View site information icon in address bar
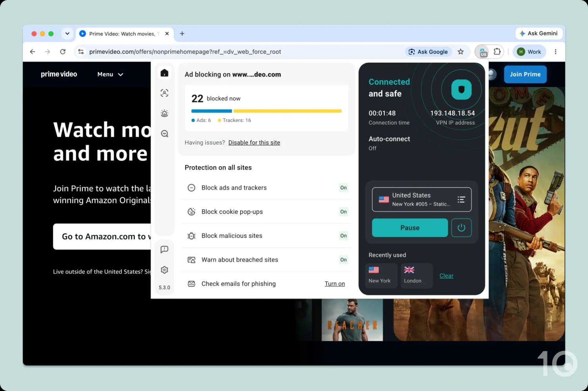 tap(81, 52)
